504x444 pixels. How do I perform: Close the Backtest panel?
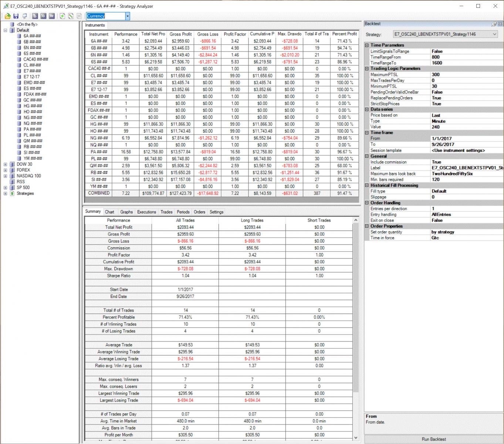[500, 24]
